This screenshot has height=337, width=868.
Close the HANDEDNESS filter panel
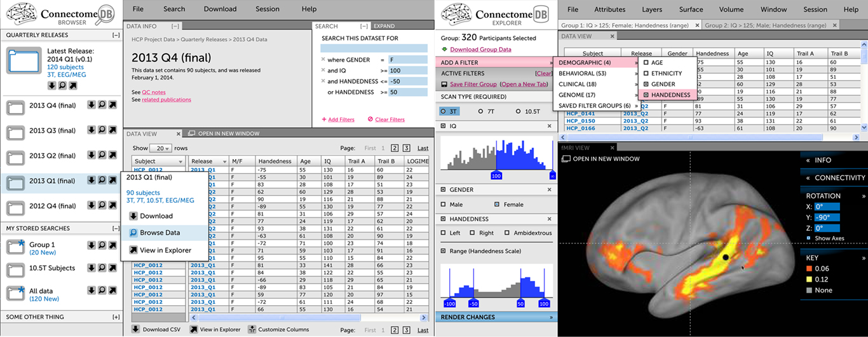550,219
